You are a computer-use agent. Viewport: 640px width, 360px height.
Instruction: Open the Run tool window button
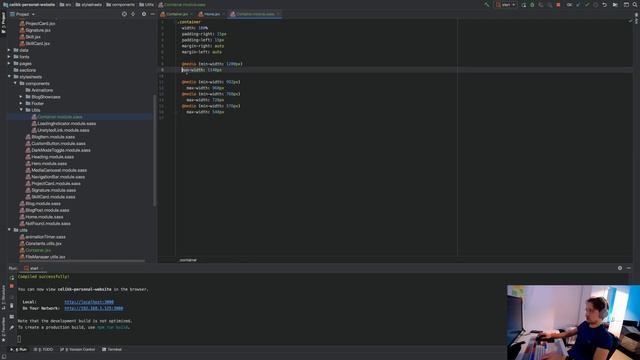point(19,350)
